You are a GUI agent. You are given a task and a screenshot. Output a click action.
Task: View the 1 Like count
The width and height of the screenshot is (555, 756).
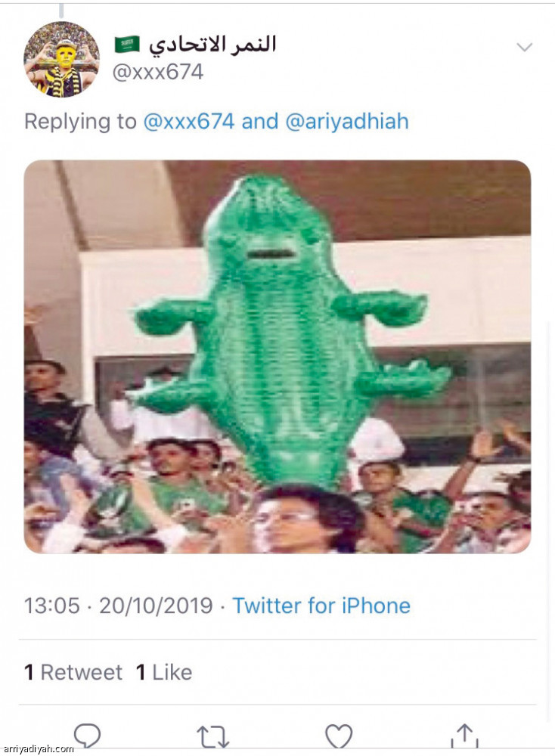click(x=163, y=672)
